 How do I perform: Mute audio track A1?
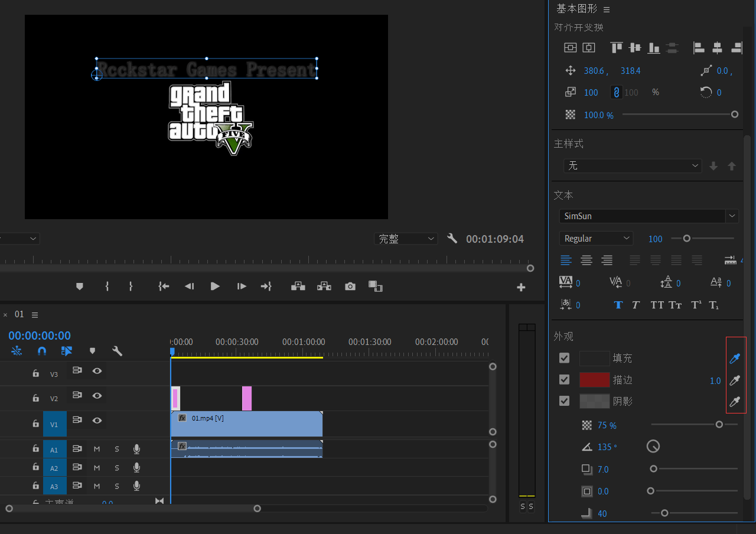[97, 449]
